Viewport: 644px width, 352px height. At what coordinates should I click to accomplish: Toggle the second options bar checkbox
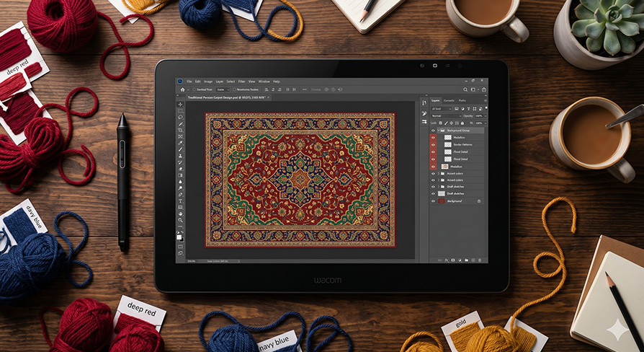[x=234, y=89]
